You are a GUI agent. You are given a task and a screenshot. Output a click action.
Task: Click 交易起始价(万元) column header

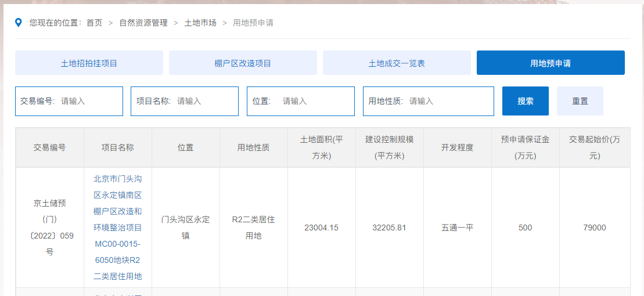tap(595, 148)
